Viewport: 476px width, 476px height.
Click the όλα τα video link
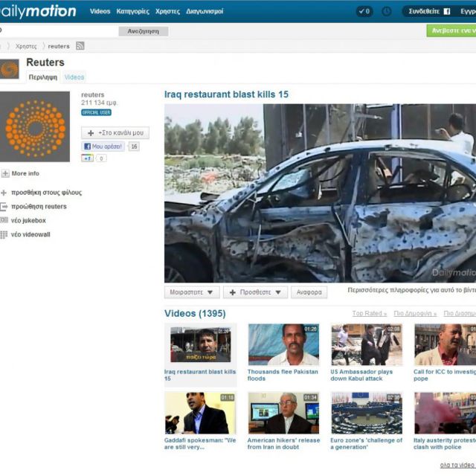[457, 465]
